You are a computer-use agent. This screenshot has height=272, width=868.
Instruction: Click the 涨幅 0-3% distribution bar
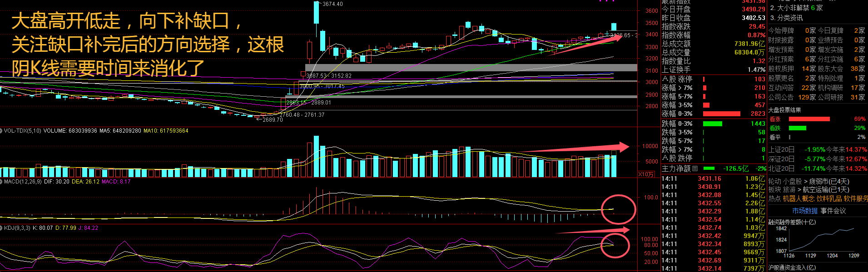click(721, 114)
